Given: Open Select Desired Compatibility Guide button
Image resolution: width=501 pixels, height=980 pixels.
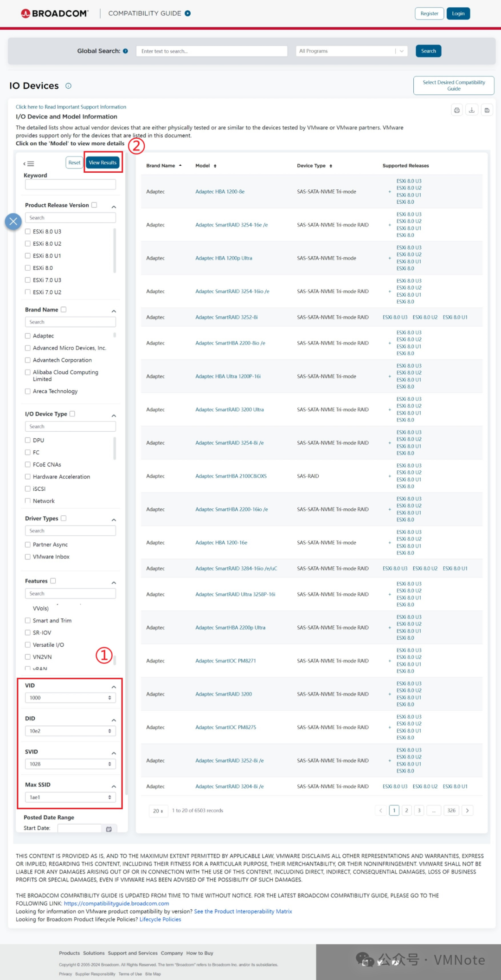Looking at the screenshot, I should click(454, 85).
